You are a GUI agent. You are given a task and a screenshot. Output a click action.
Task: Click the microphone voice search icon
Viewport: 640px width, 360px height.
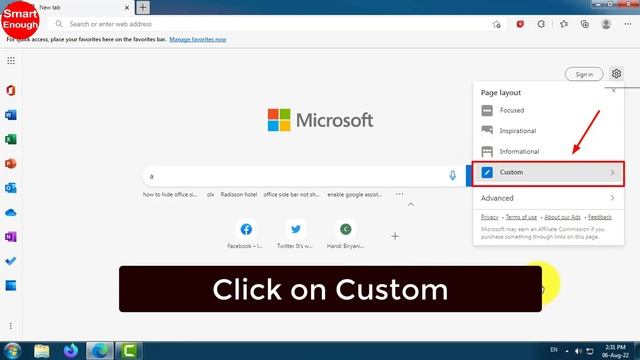tap(452, 176)
